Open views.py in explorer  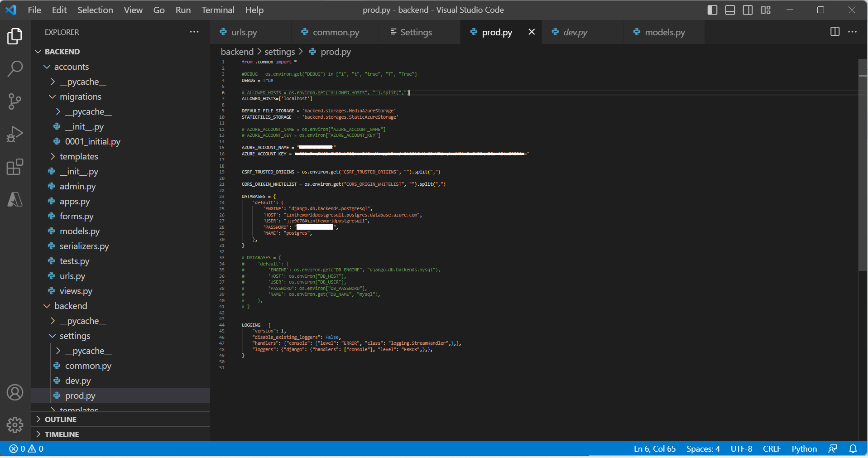[x=120, y=291]
